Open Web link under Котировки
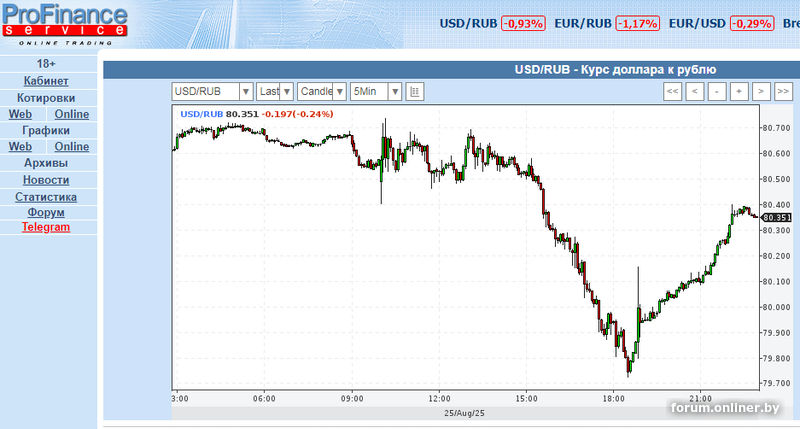This screenshot has width=800, height=429. click(x=20, y=114)
